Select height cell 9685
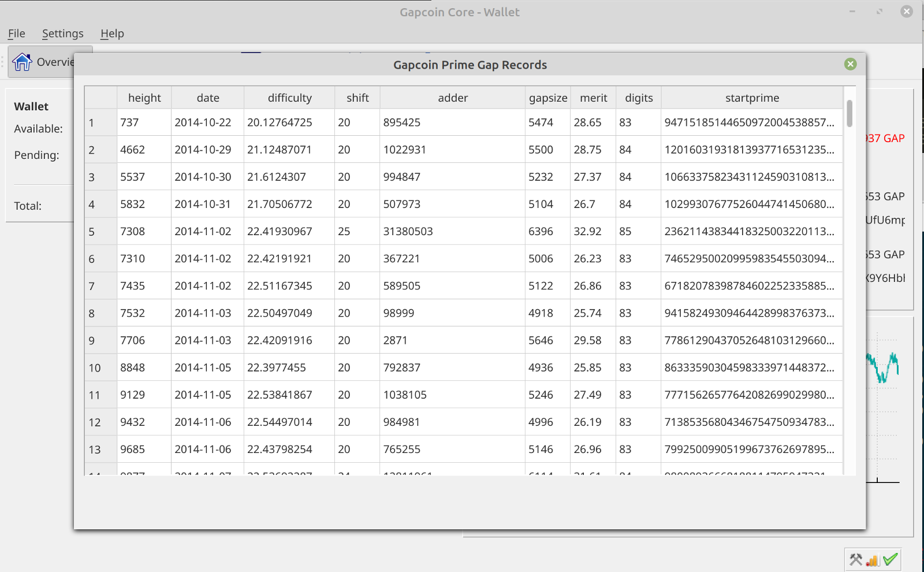 tap(144, 449)
